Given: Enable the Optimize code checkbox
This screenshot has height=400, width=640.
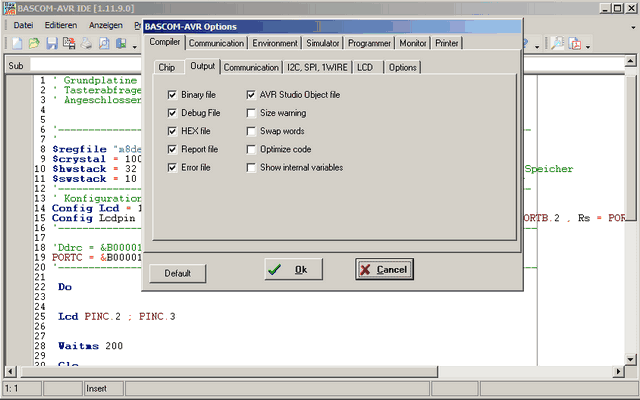Looking at the screenshot, I should pyautogui.click(x=251, y=149).
